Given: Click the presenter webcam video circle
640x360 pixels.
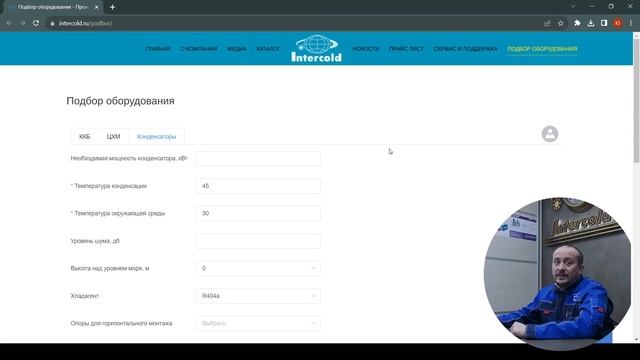Looking at the screenshot, I should point(558,273).
